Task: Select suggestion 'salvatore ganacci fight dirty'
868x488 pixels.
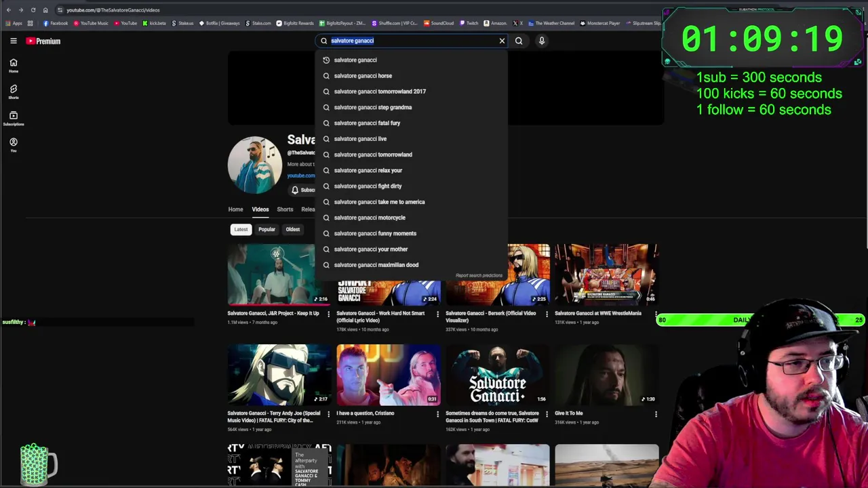Action: pyautogui.click(x=412, y=186)
